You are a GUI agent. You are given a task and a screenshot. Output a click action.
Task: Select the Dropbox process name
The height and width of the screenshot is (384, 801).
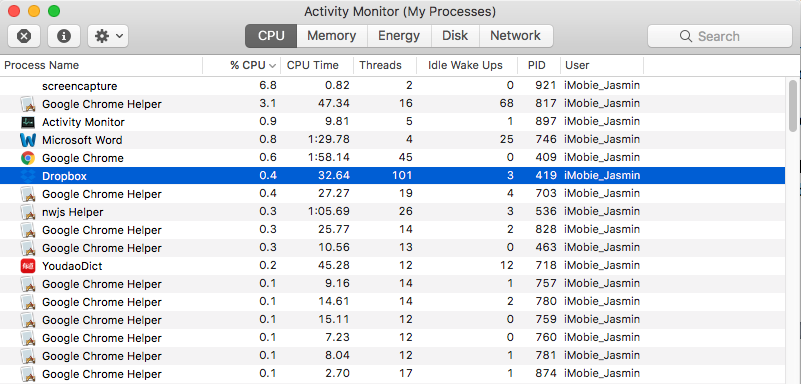[x=64, y=176]
